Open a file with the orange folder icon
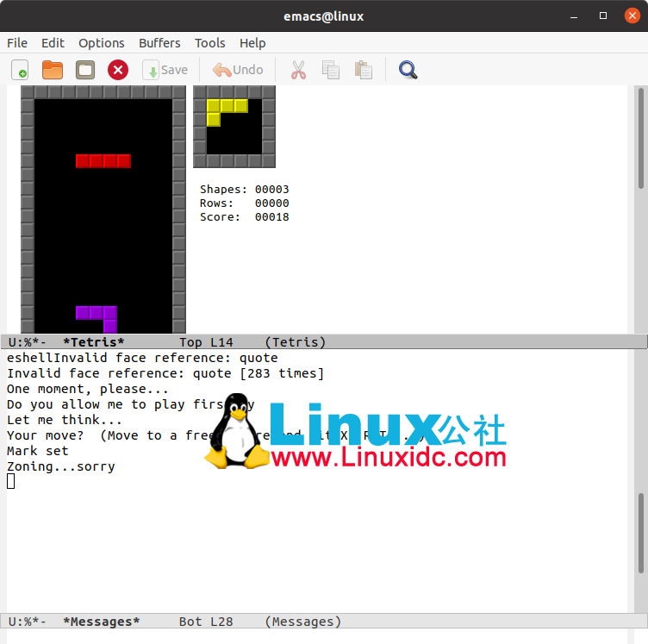The height and width of the screenshot is (644, 648). coord(53,70)
